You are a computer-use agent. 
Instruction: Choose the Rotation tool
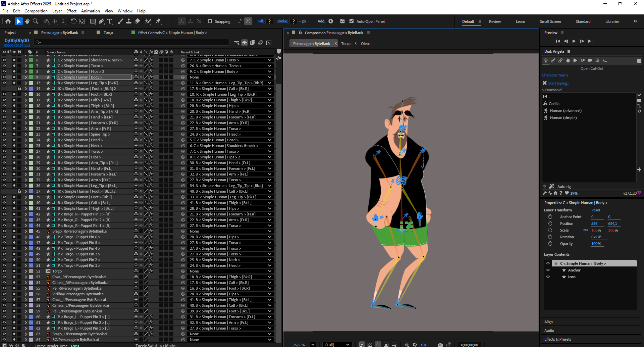[x=73, y=21]
